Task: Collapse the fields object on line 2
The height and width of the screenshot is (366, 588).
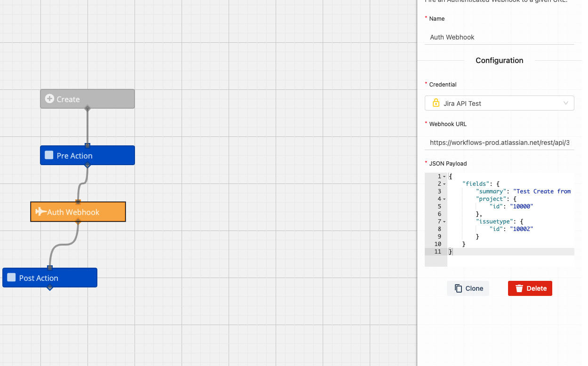Action: 443,183
